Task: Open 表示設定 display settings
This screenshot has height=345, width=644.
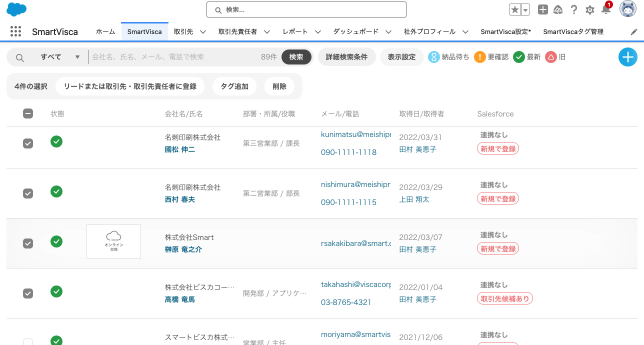Action: (x=402, y=57)
